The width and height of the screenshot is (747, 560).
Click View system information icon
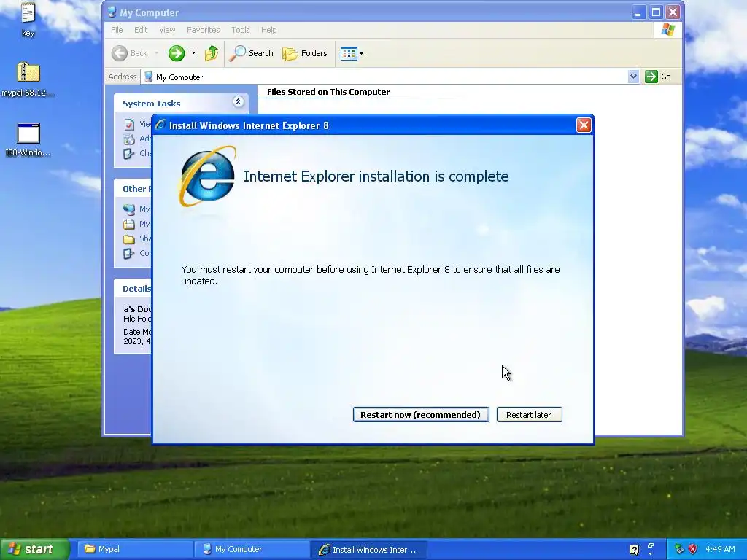pyautogui.click(x=128, y=124)
